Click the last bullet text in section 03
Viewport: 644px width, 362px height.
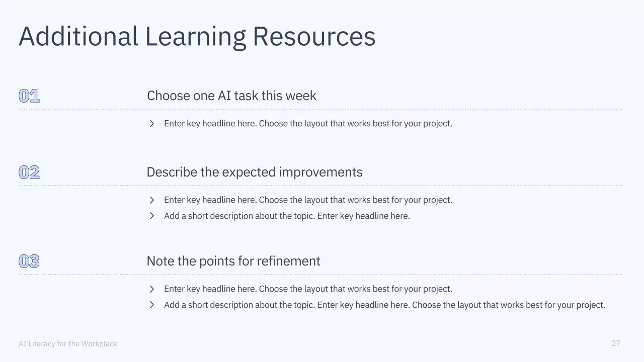pyautogui.click(x=384, y=305)
